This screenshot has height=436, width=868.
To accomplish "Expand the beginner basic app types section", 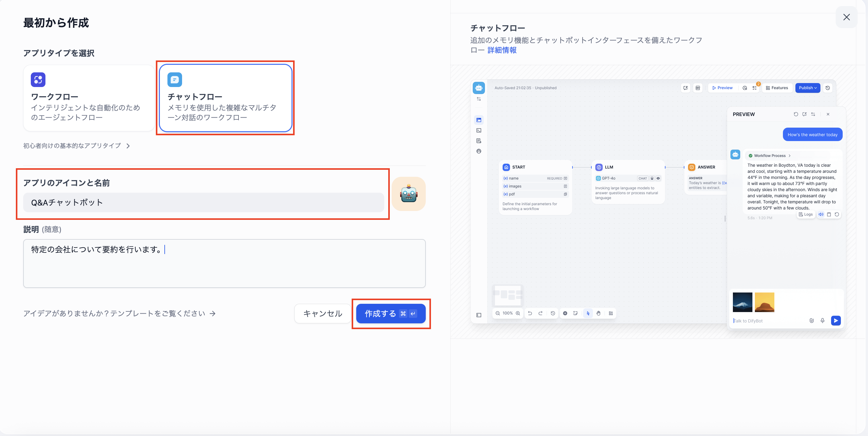I will 77,146.
